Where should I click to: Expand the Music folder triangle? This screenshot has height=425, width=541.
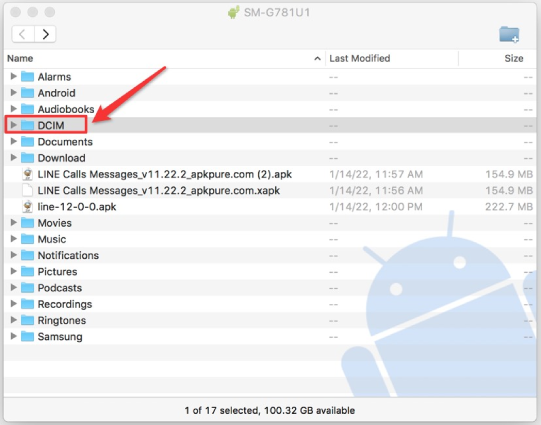click(x=13, y=239)
